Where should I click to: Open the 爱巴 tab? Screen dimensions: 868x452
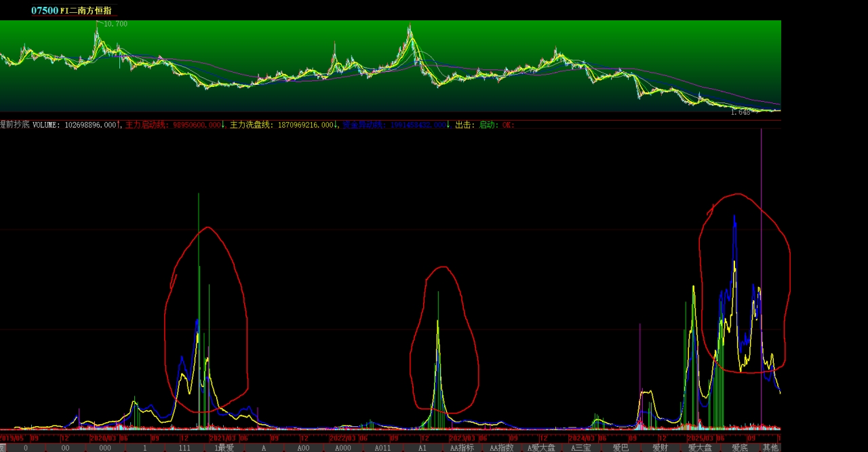620,448
